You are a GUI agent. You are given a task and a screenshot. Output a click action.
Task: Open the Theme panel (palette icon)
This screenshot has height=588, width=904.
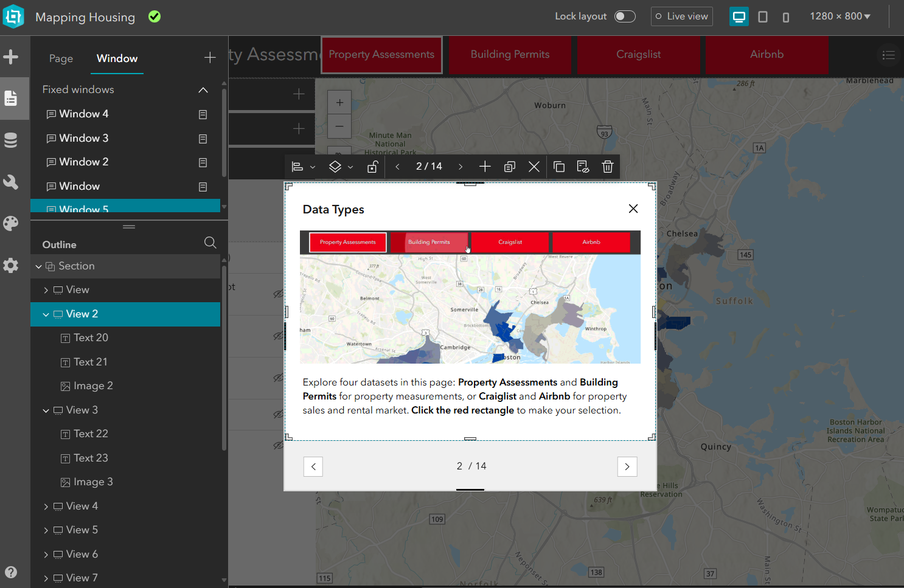click(11, 224)
